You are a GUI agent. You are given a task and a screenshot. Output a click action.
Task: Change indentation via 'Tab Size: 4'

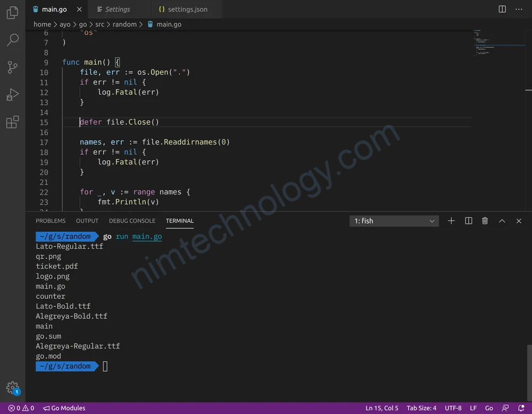tap(421, 408)
